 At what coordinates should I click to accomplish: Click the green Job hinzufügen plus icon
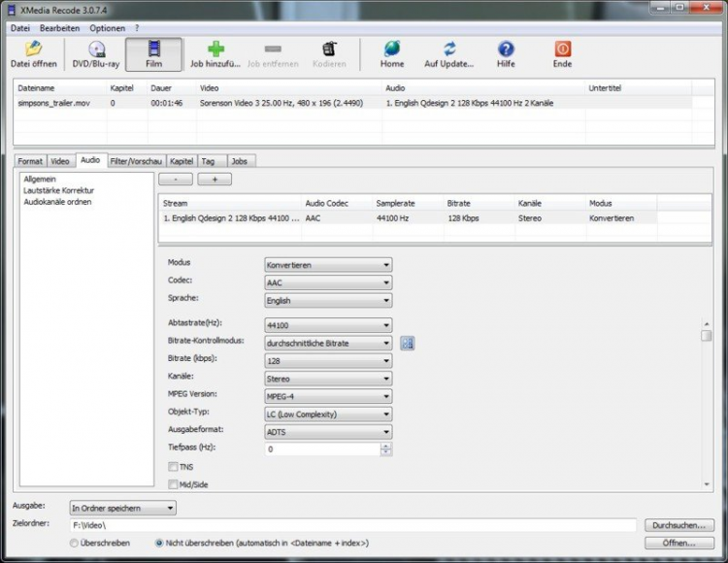tap(215, 49)
